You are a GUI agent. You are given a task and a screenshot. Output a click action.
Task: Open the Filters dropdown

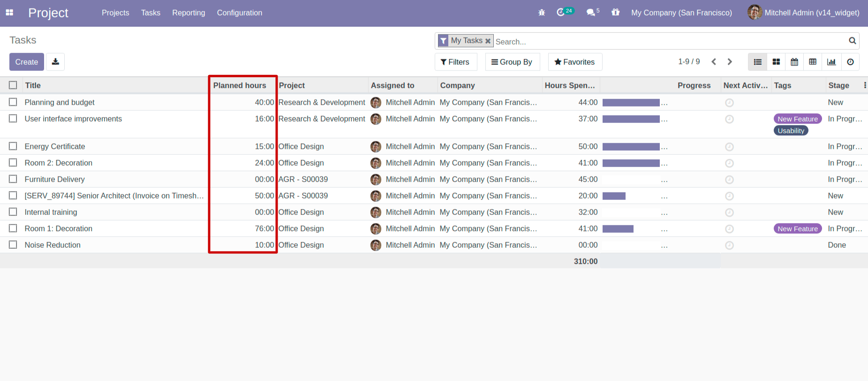(456, 62)
